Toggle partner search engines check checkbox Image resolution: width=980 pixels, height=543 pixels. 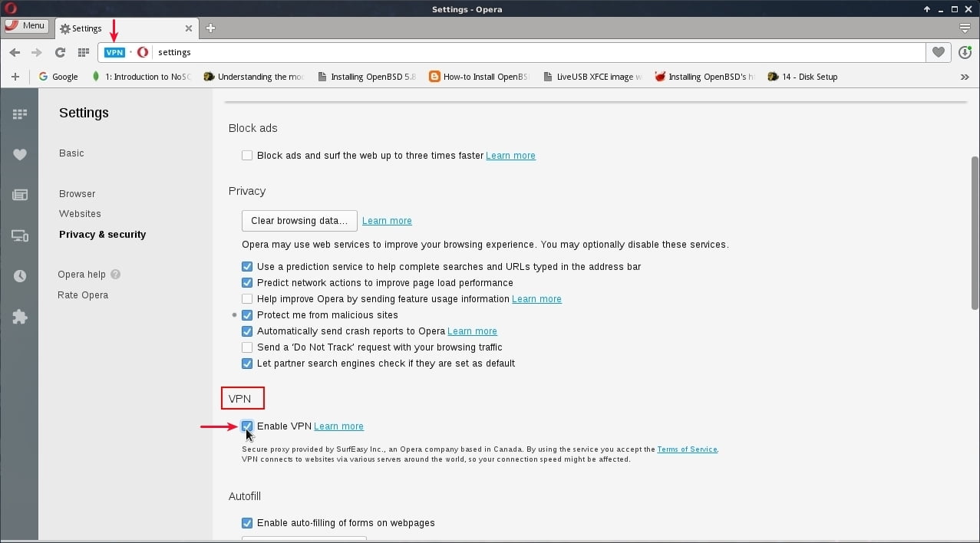click(247, 364)
